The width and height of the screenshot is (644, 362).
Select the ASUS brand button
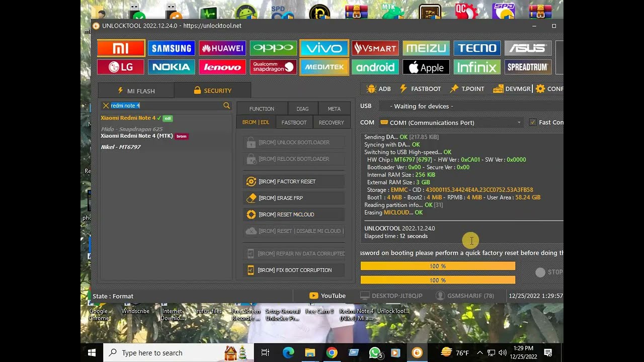pyautogui.click(x=528, y=48)
